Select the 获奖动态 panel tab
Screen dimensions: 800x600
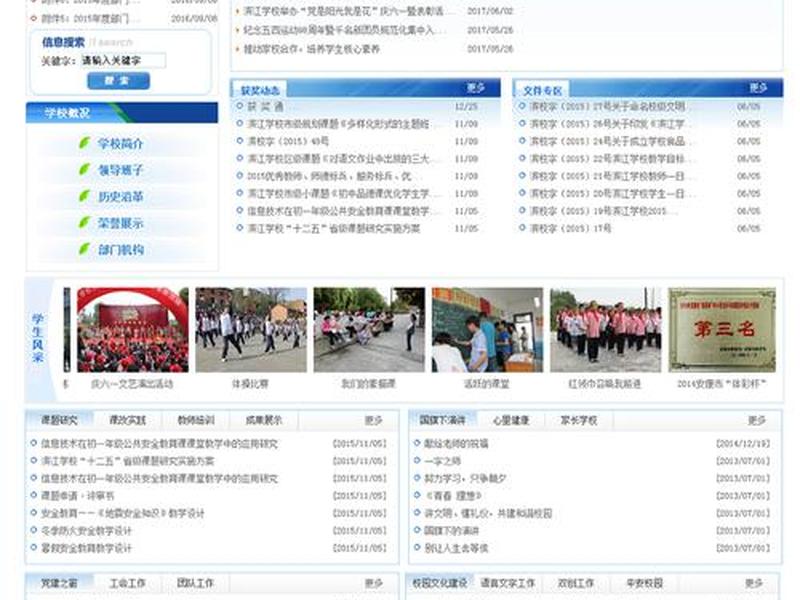point(260,91)
